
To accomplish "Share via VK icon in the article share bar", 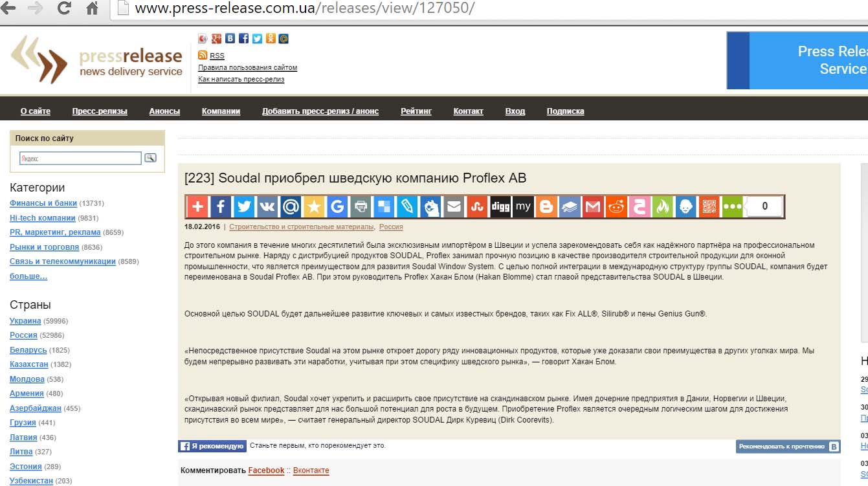I will tap(267, 206).
